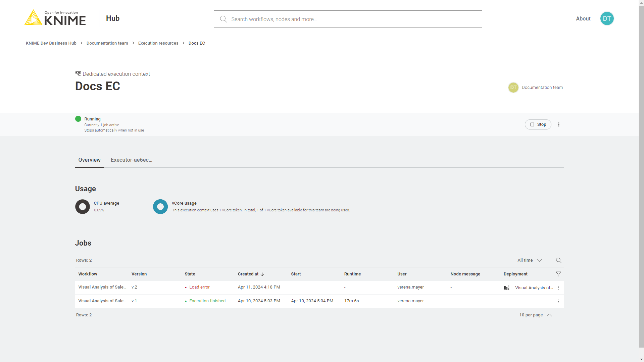The image size is (644, 362).
Task: Open row menu for Execution finished job
Action: [558, 301]
